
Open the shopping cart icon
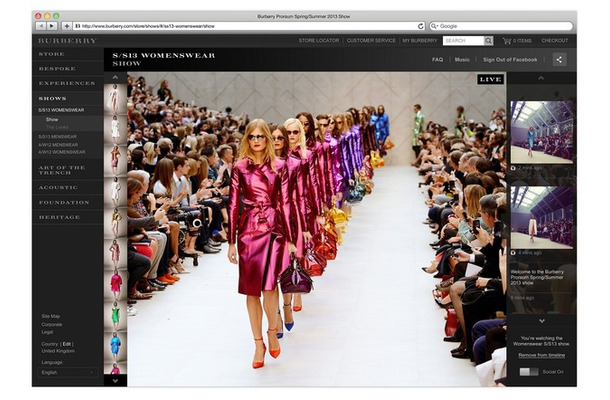[x=507, y=40]
